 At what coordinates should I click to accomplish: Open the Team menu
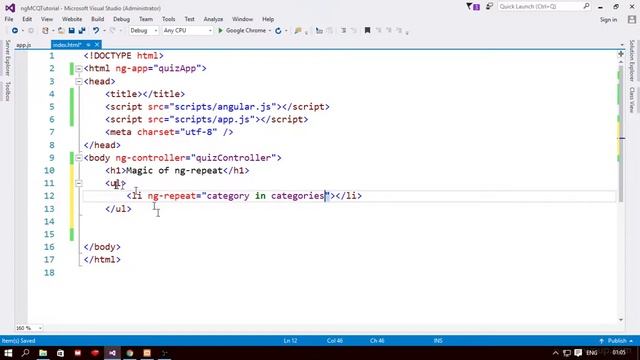click(x=146, y=19)
